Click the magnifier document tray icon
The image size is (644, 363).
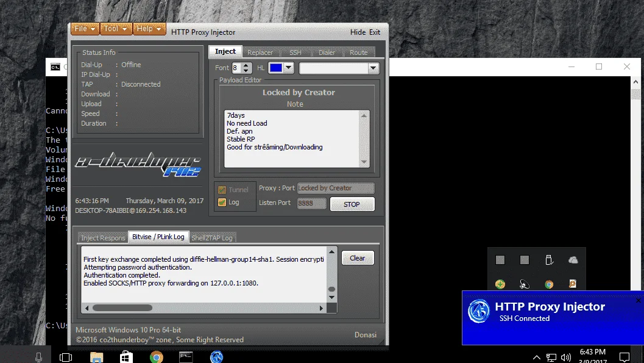coord(573,284)
